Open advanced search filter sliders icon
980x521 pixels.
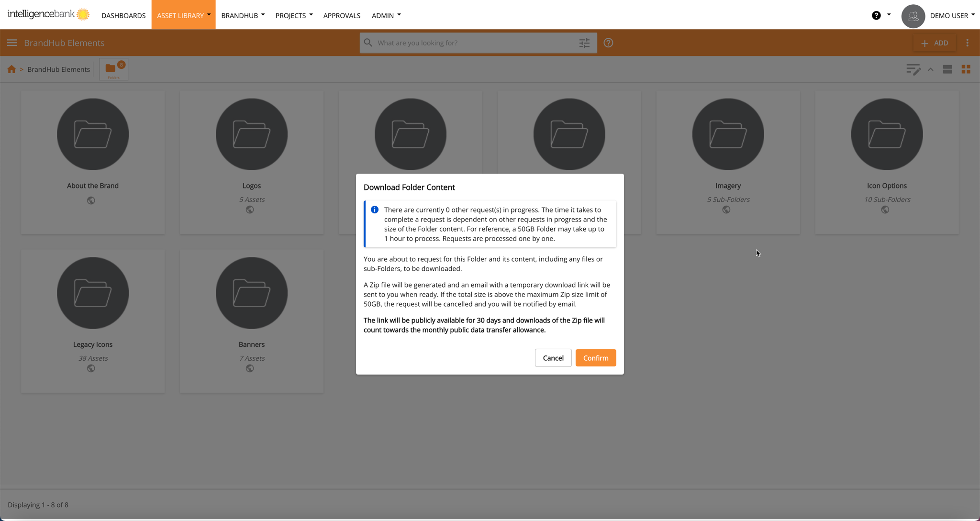click(x=584, y=43)
